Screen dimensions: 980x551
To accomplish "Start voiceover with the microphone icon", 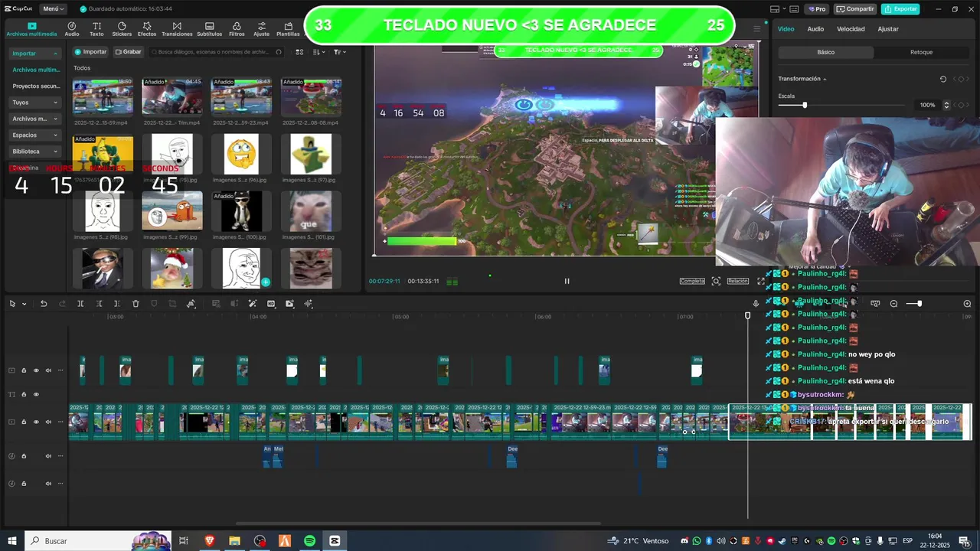I will point(756,304).
